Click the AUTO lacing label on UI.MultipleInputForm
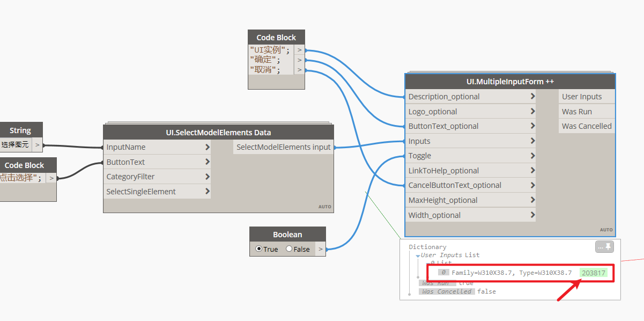This screenshot has width=644, height=321. tap(606, 229)
